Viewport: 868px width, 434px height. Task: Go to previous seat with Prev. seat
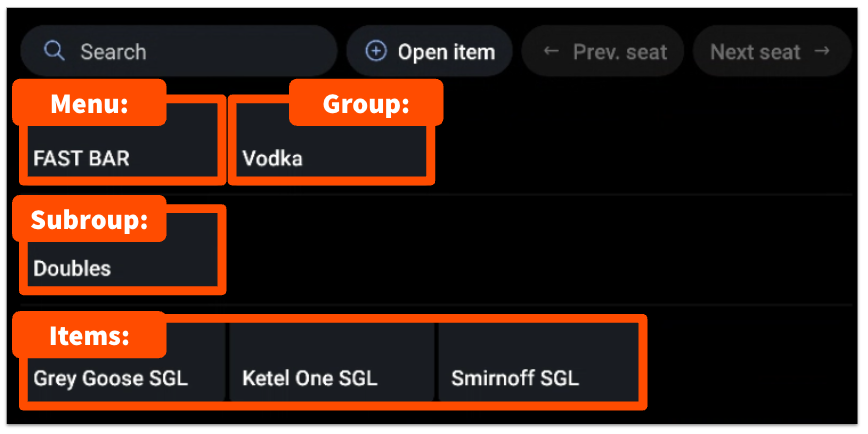(605, 51)
